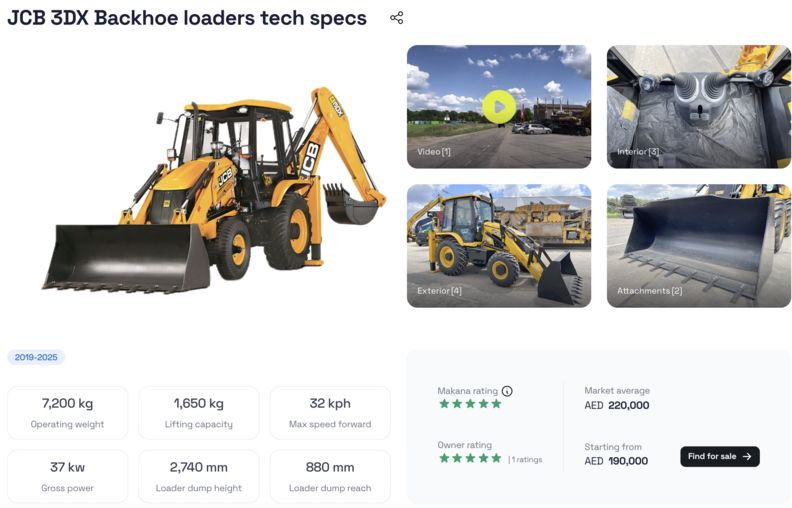The height and width of the screenshot is (508, 792).
Task: Open the 1 ratings link
Action: [526, 460]
